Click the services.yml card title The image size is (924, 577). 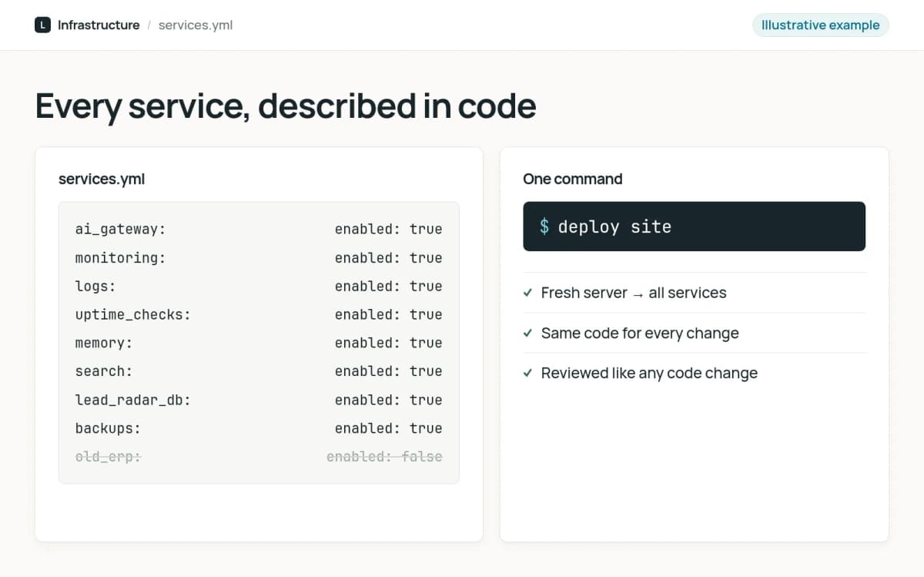point(102,179)
